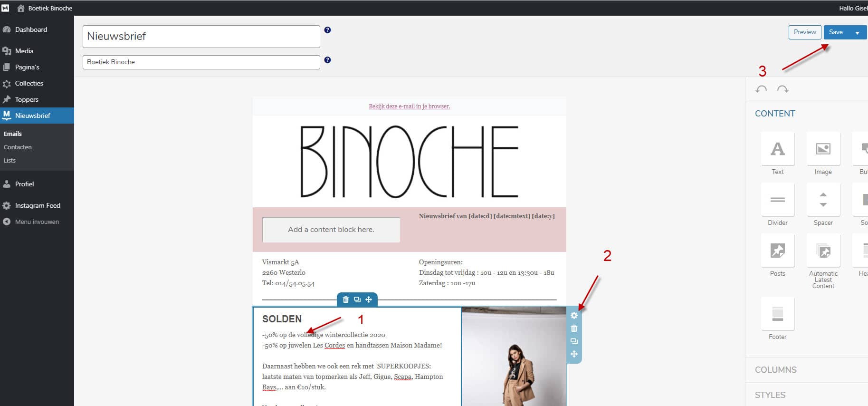Open the MailPoet logo menu in admin bar
The height and width of the screenshot is (406, 868).
click(x=5, y=8)
